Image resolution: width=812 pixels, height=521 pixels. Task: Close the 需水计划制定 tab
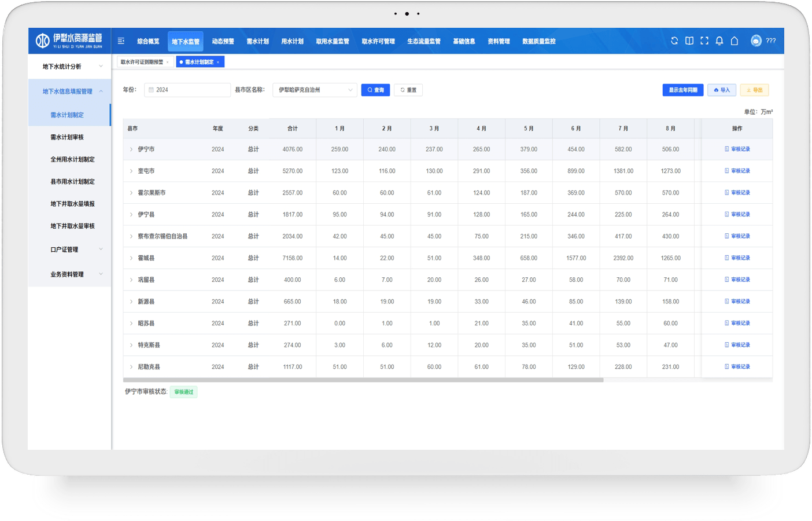click(218, 62)
